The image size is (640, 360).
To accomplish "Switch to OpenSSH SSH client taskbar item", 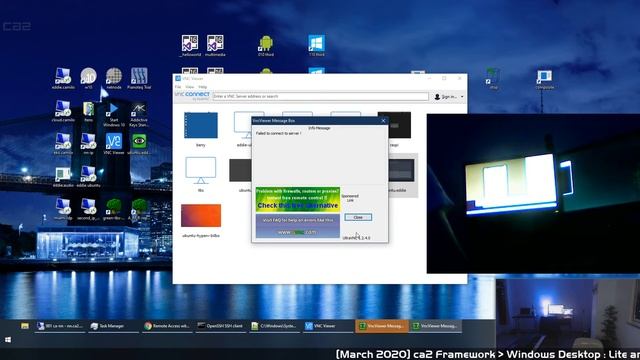I will click(220, 326).
